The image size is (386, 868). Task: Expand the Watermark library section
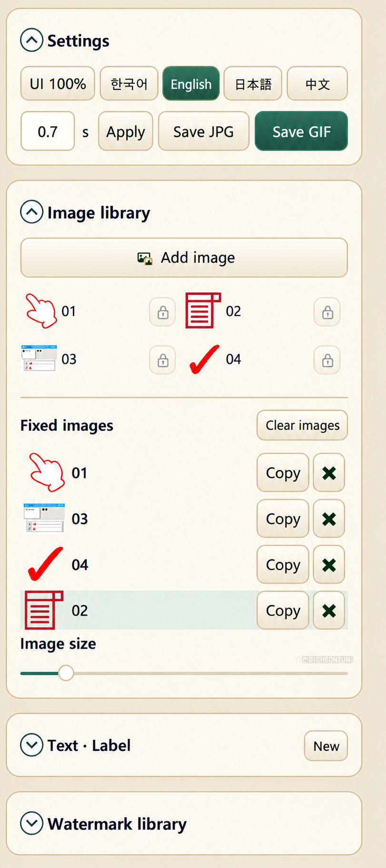(32, 823)
